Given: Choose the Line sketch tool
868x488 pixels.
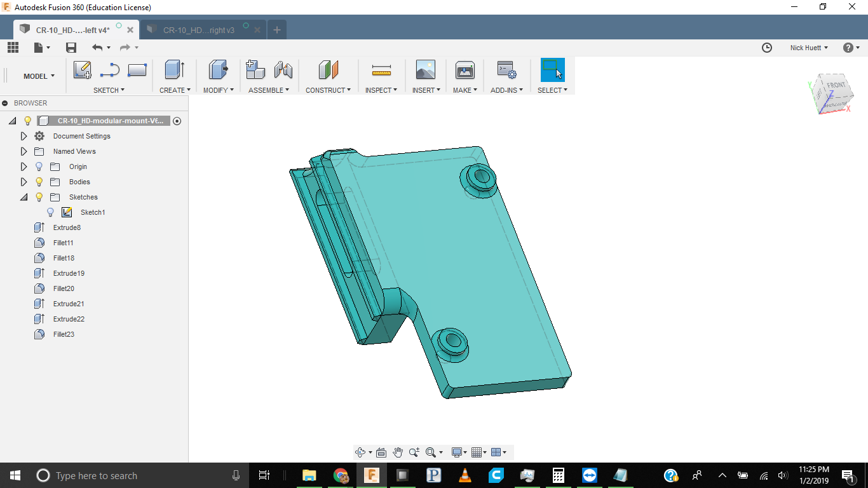Looking at the screenshot, I should (x=109, y=70).
